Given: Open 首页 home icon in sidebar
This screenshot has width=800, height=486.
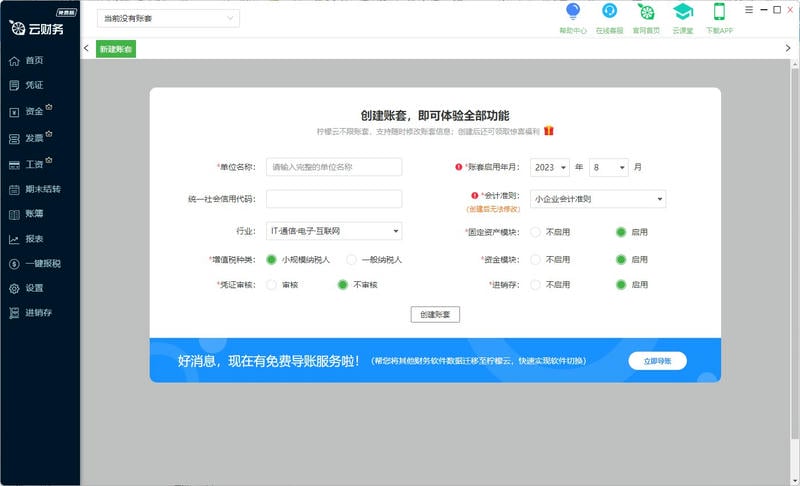Looking at the screenshot, I should [x=14, y=61].
